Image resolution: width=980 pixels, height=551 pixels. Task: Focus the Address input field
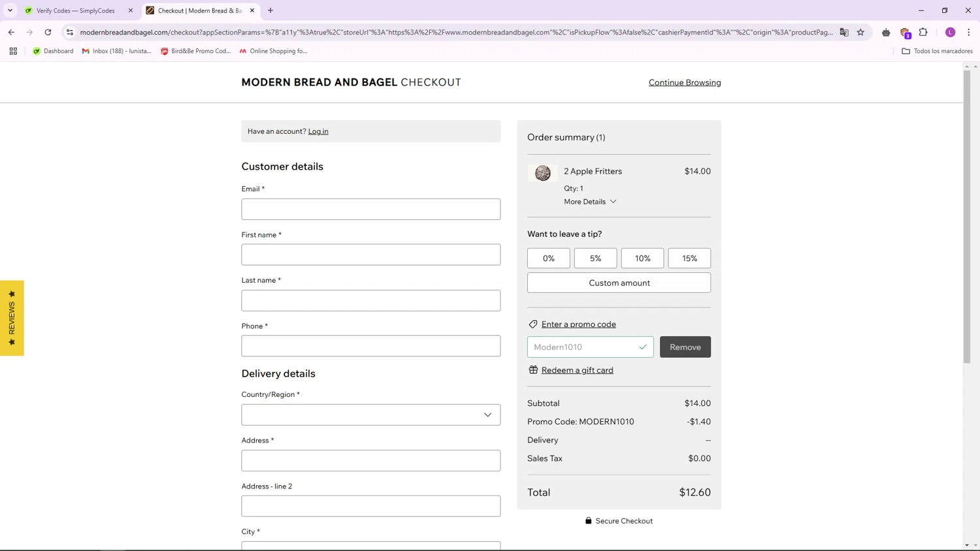[371, 460]
